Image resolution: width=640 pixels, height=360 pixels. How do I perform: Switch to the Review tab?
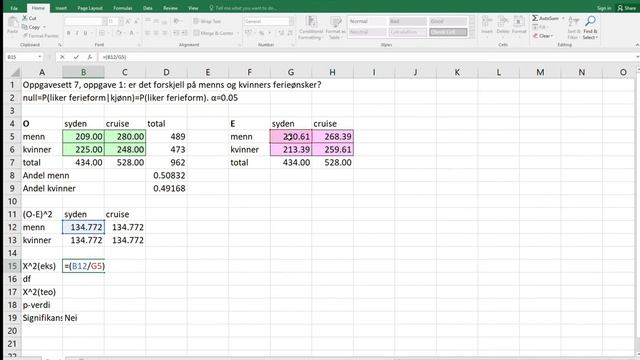click(x=170, y=8)
